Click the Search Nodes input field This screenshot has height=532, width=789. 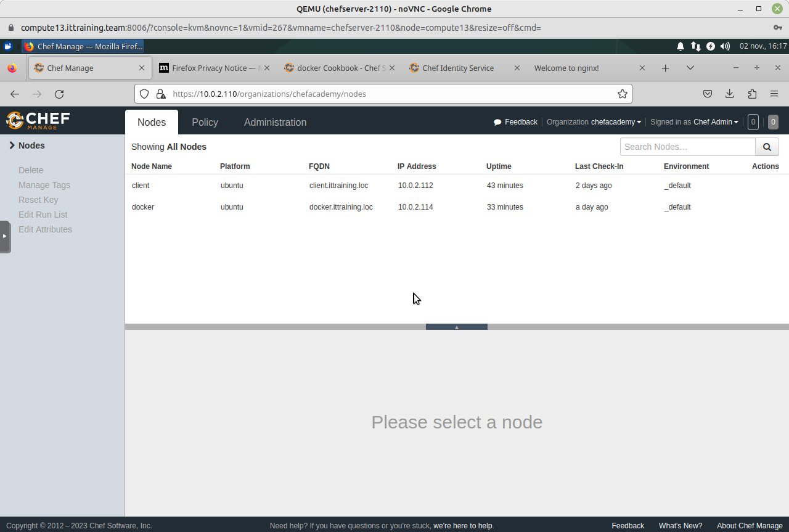(x=687, y=147)
